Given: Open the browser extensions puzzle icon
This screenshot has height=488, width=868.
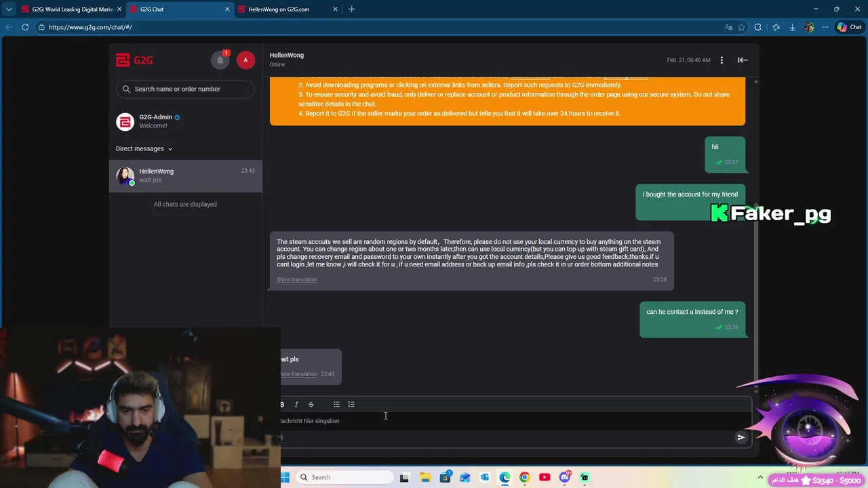Looking at the screenshot, I should pos(758,27).
